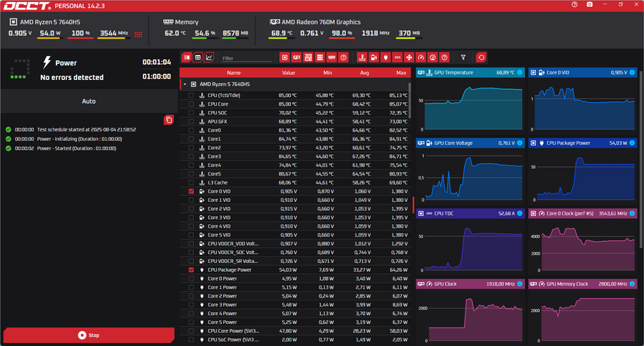Click the reset statistics icon

[482, 57]
